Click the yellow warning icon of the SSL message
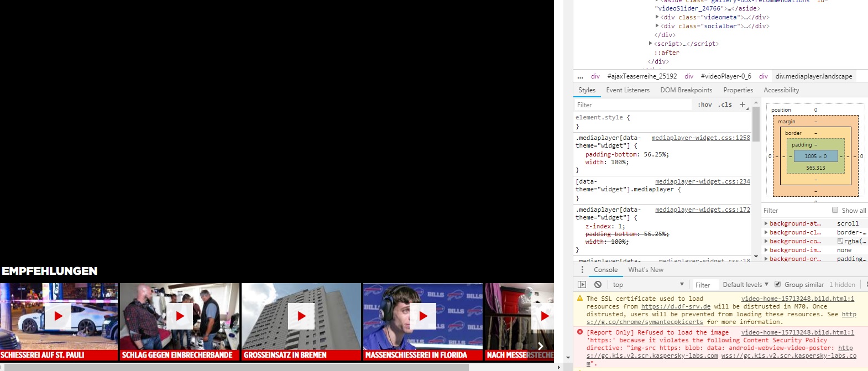Screen dimensions: 868x371 click(580, 298)
